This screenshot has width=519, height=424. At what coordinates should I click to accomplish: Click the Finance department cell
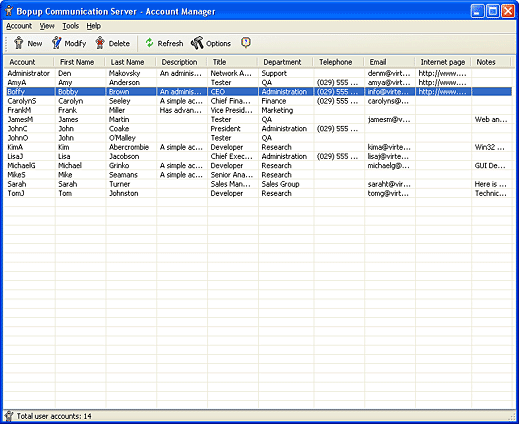(x=274, y=101)
